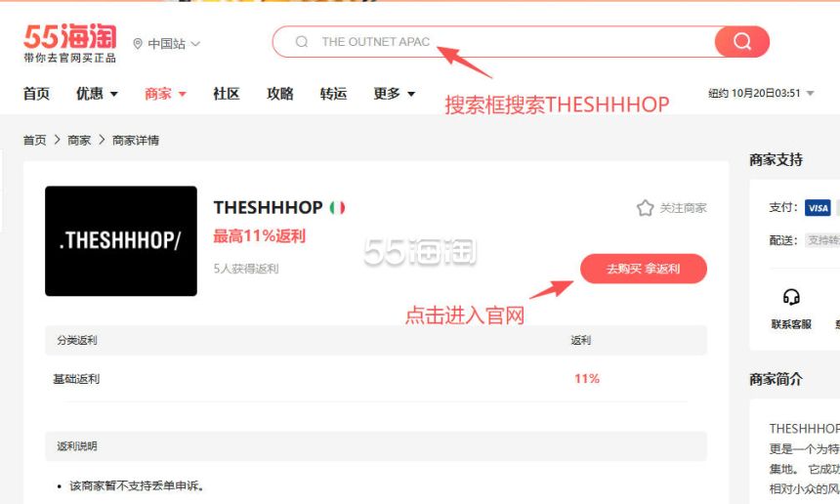Click the .THESHHHOP/ merchant logo thumbnail
The width and height of the screenshot is (840, 504).
point(121,241)
